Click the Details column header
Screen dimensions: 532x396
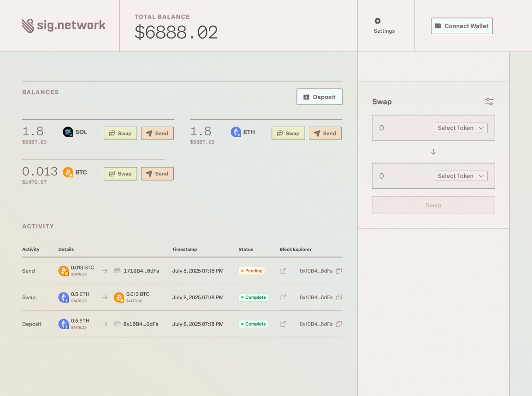pos(66,249)
